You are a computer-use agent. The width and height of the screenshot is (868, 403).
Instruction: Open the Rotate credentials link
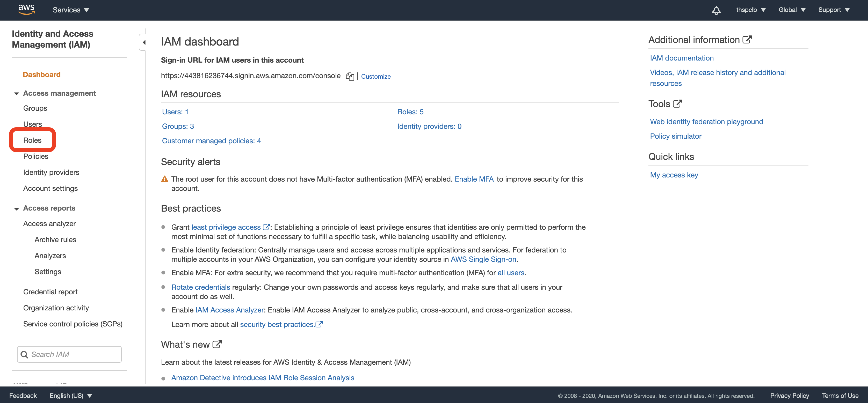(x=200, y=287)
